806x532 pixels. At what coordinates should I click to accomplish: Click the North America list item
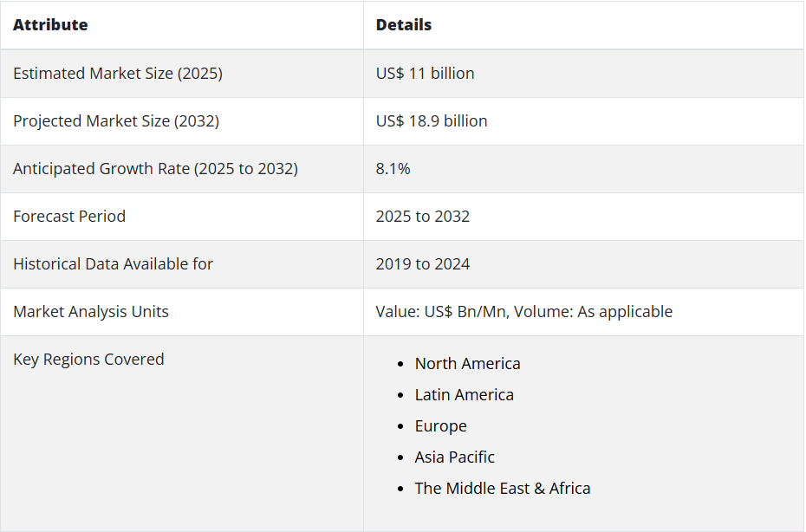[468, 364]
